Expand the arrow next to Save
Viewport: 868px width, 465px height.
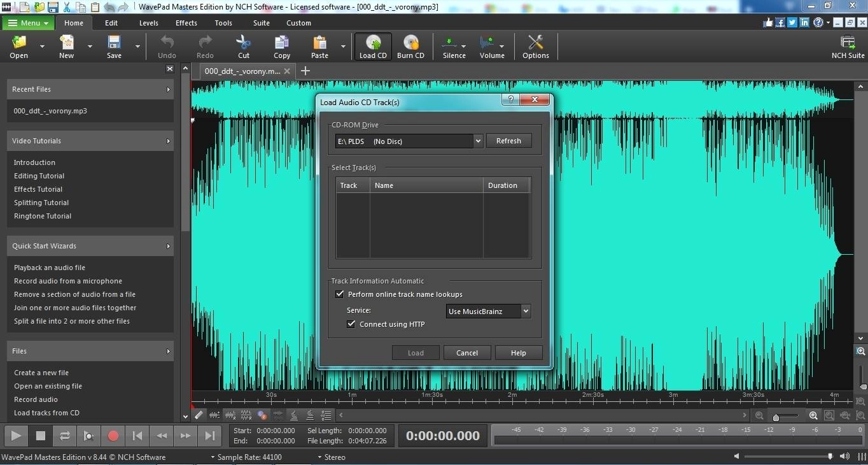[137, 46]
